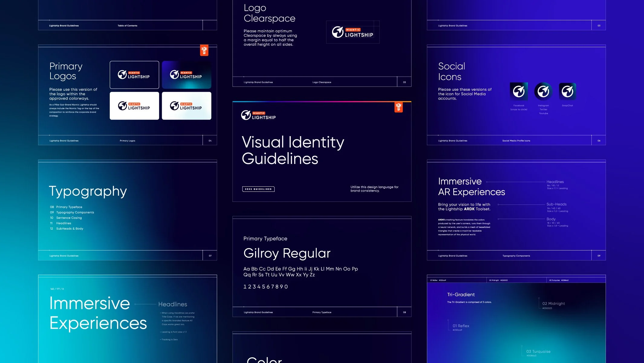This screenshot has height=363, width=644.
Task: Click the Gilroy Regular typeface heading
Action: 287,253
